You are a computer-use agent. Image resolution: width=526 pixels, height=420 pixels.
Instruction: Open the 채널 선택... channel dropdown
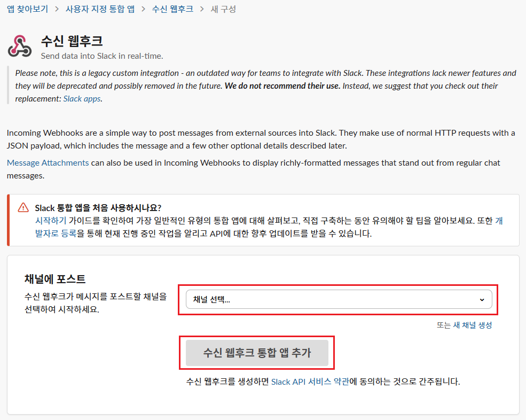tap(339, 299)
